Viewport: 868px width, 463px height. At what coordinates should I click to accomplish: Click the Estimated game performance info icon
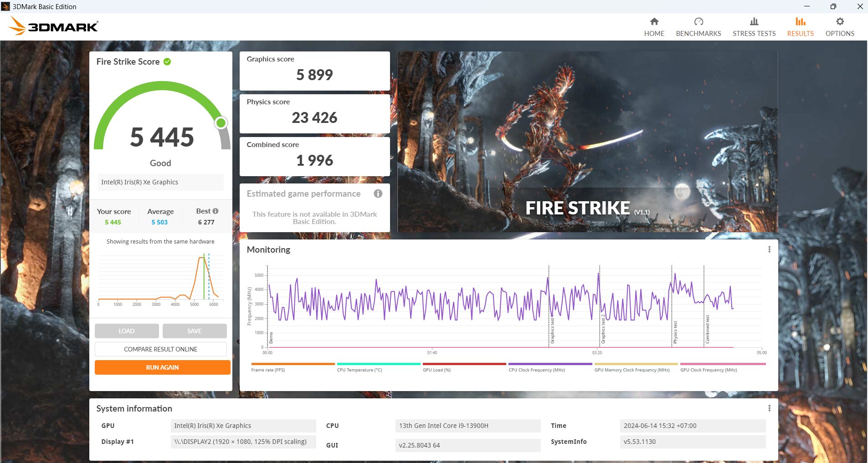pos(378,193)
